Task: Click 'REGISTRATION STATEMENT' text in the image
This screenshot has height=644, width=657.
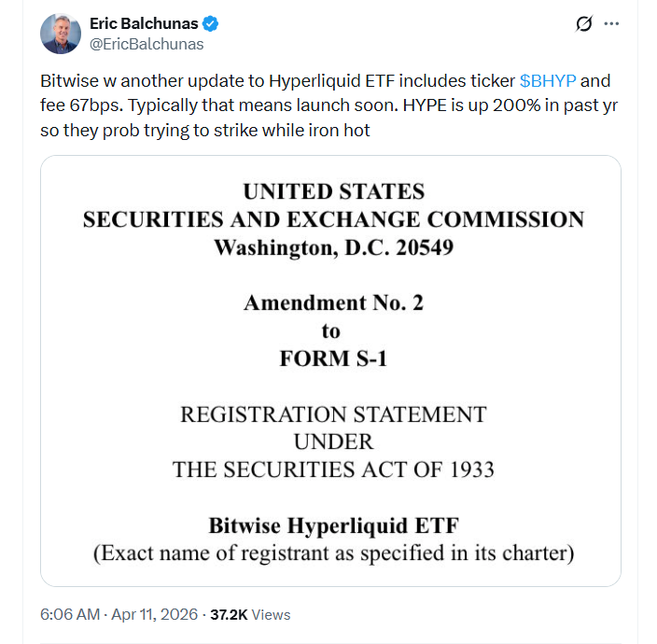Action: (x=332, y=413)
